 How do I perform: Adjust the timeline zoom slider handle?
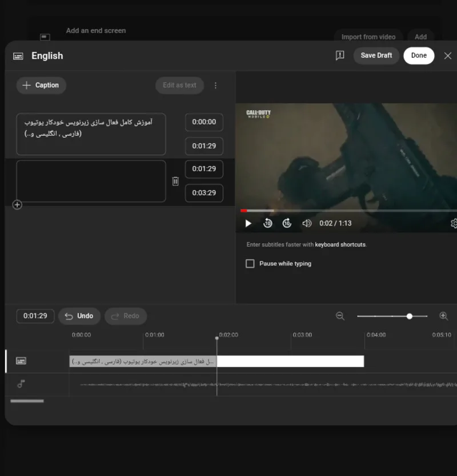tap(409, 316)
